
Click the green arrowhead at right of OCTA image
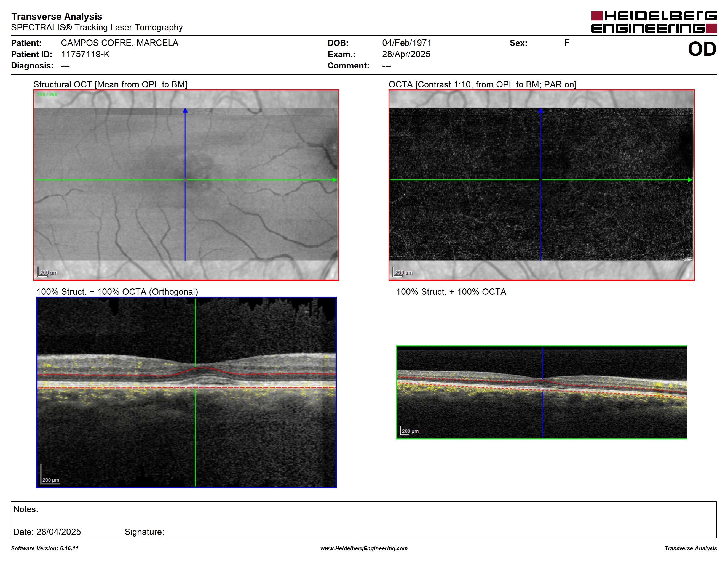pyautogui.click(x=690, y=180)
